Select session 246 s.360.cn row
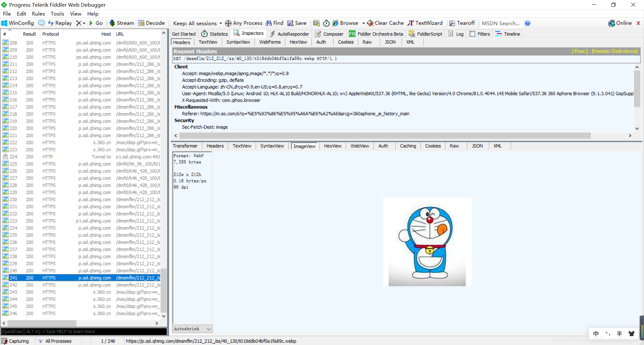The height and width of the screenshot is (345, 644). coord(81,314)
